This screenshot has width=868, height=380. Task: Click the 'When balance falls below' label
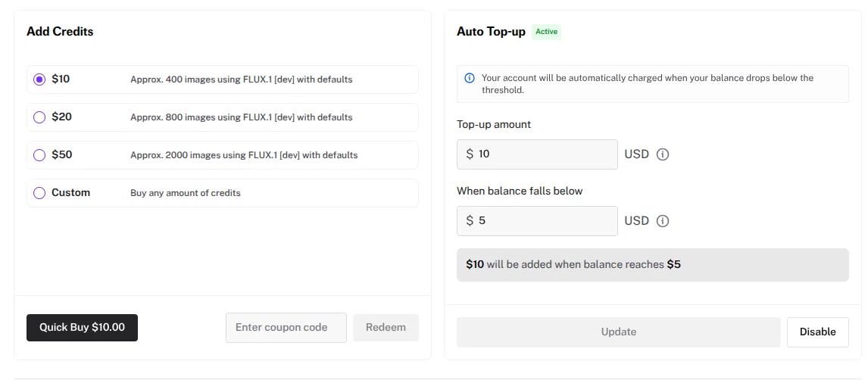[x=520, y=191]
